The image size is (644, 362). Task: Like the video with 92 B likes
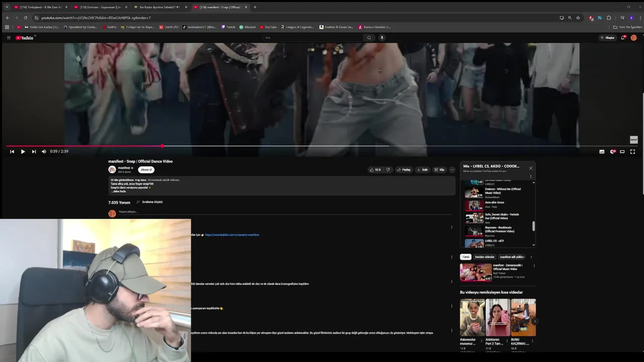click(375, 170)
